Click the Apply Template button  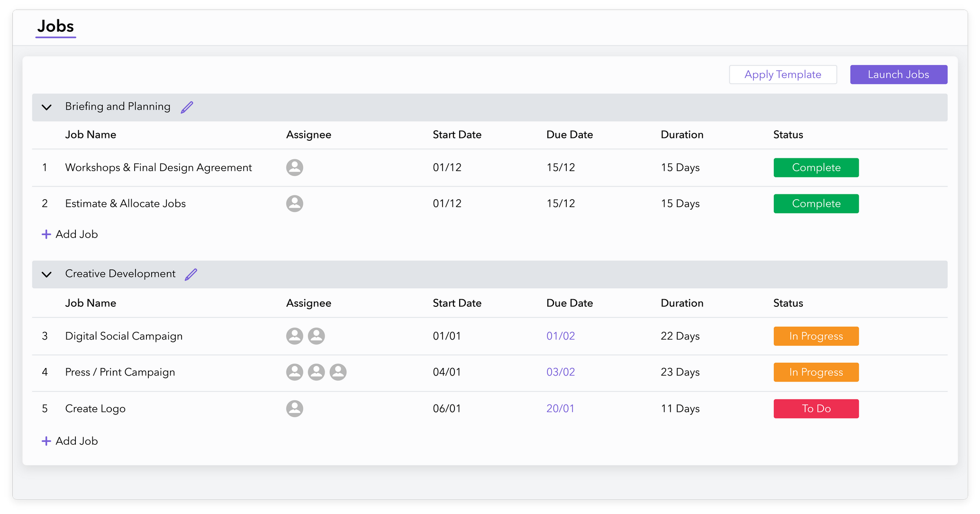(x=783, y=74)
